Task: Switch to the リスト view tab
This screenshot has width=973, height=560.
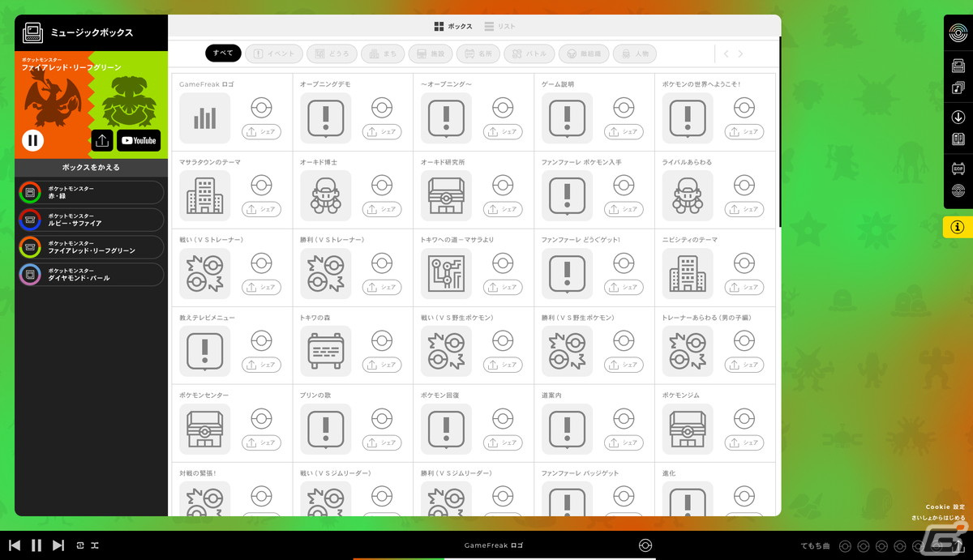Action: click(499, 27)
